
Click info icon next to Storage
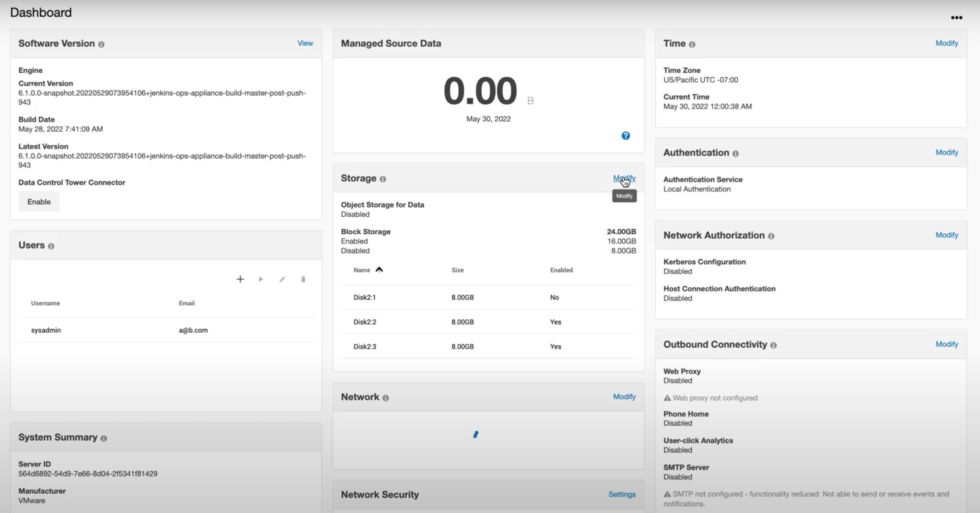[x=383, y=179]
